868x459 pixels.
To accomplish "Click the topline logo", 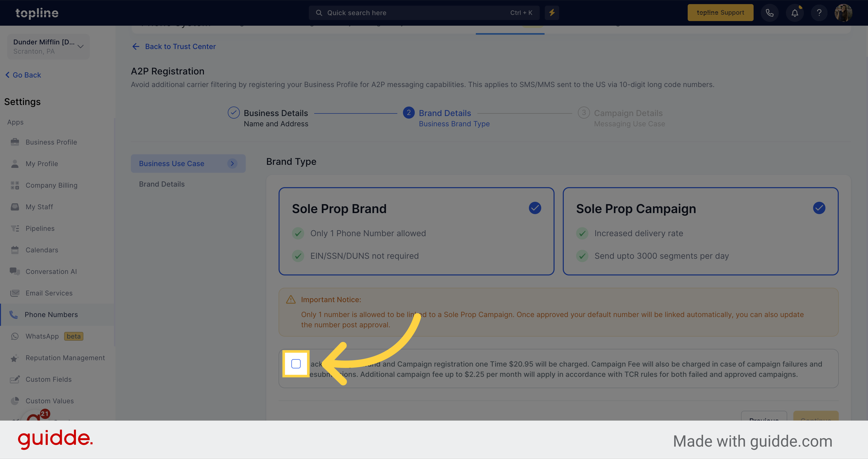I will [x=37, y=13].
